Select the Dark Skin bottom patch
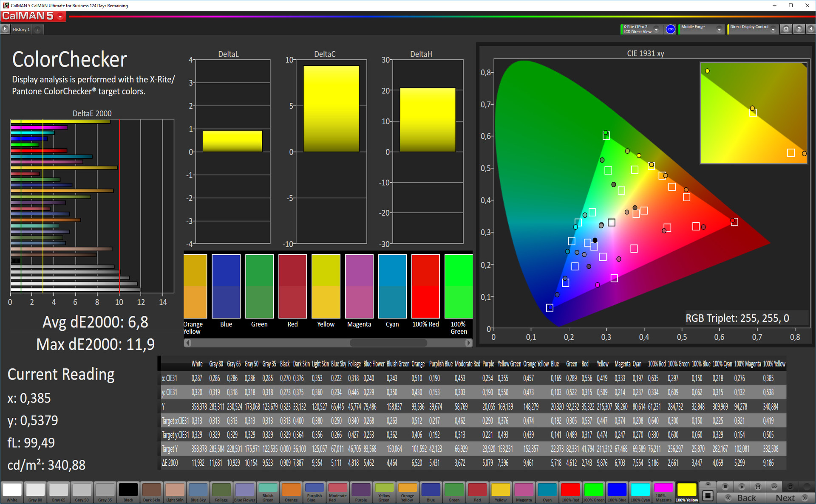The image size is (816, 504). coord(152,493)
